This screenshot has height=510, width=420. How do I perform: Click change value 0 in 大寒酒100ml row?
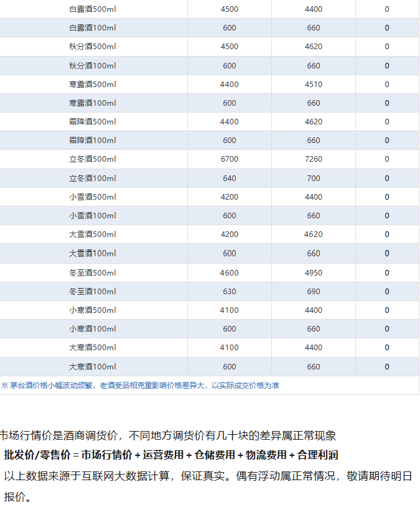pos(387,366)
